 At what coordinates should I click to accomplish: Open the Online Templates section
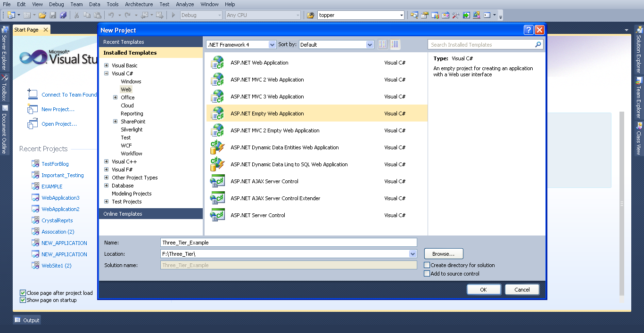151,214
